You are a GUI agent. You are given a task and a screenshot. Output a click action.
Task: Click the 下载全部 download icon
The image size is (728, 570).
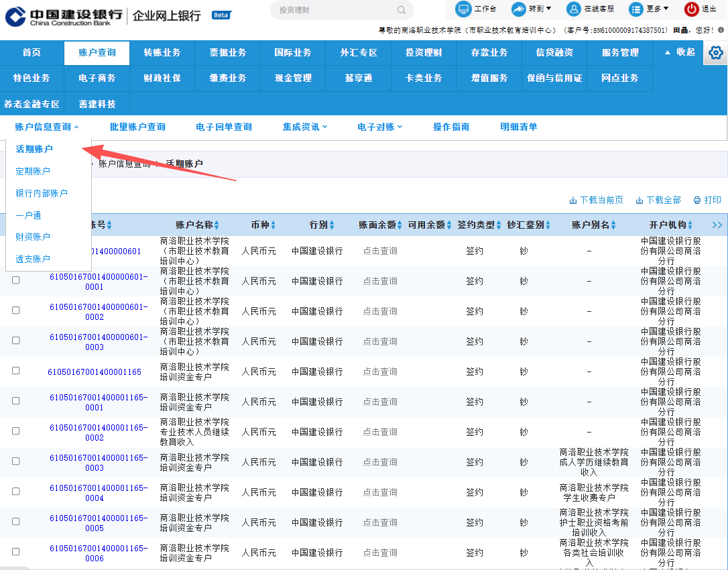640,201
